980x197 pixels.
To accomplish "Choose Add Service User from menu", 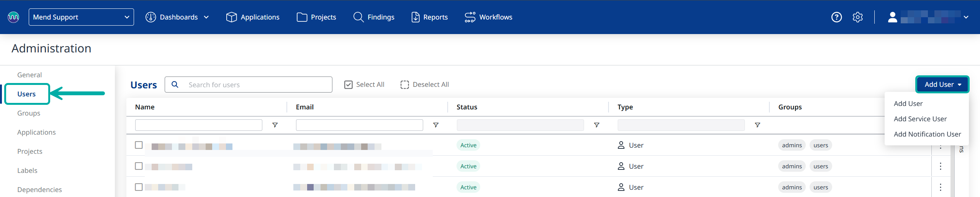I will point(920,119).
